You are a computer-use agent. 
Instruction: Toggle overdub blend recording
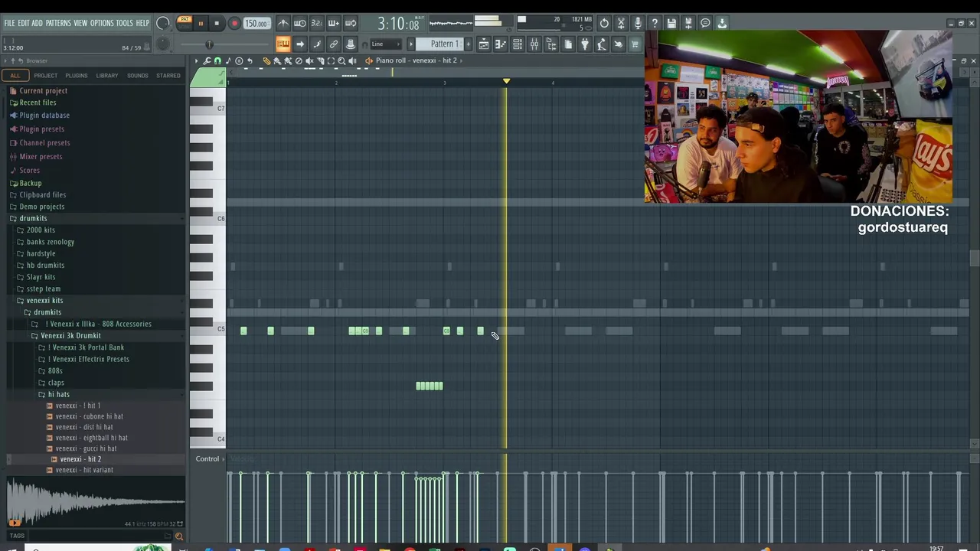click(x=334, y=24)
